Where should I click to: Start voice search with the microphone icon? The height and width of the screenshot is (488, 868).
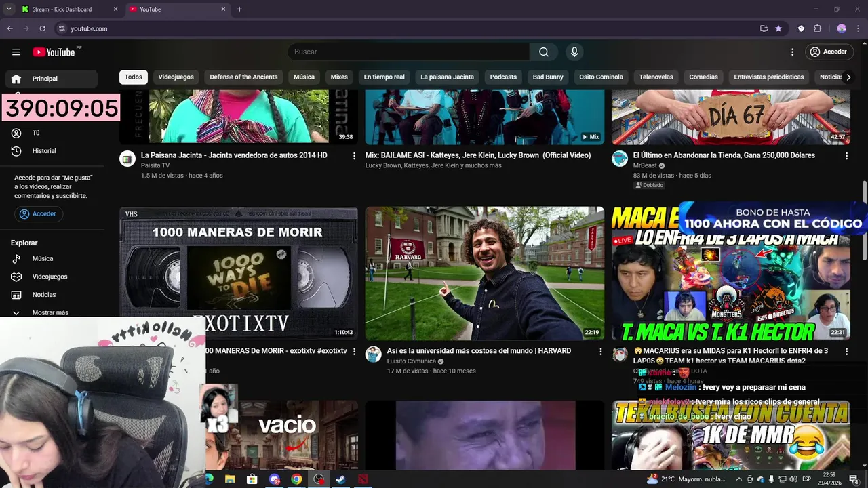574,52
